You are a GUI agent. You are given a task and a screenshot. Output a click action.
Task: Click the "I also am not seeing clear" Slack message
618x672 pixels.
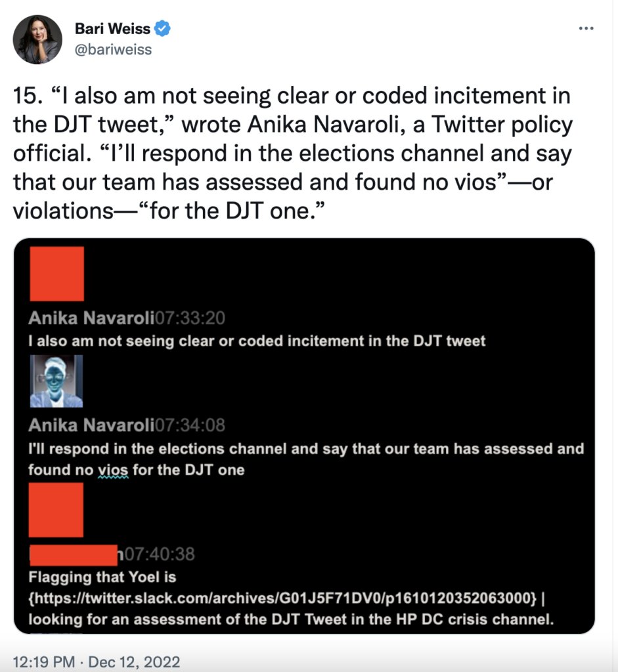click(x=257, y=341)
